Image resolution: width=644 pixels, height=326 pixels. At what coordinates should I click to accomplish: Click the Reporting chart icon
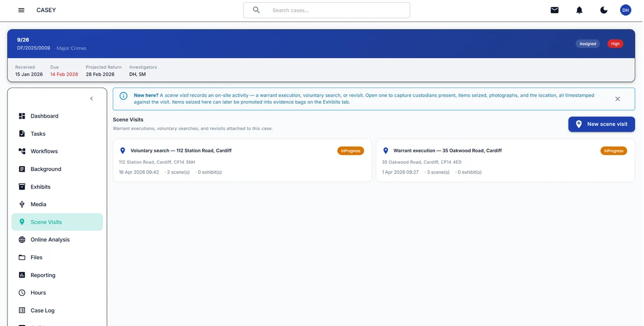pyautogui.click(x=22, y=275)
